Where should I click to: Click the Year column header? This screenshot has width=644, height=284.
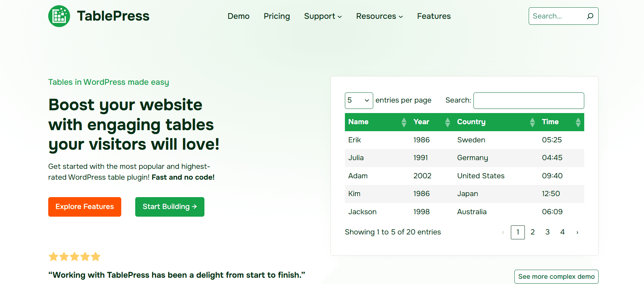click(x=432, y=122)
